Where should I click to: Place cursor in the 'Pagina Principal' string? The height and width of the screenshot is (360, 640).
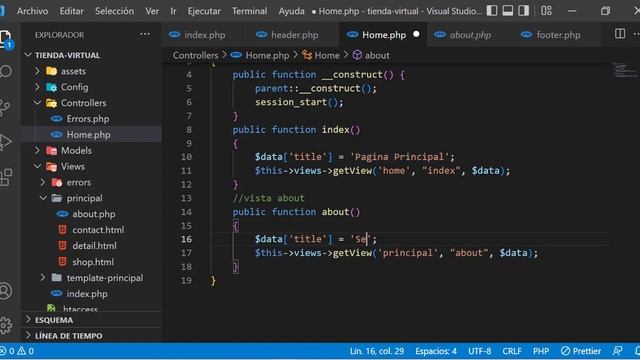pyautogui.click(x=399, y=157)
